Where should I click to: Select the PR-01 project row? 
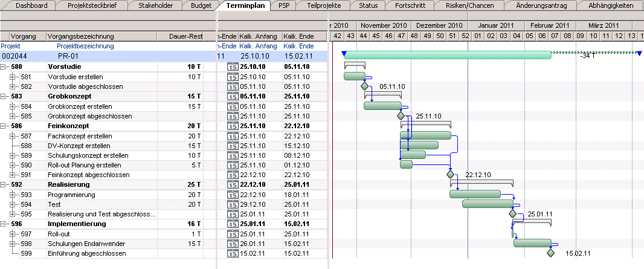(164, 56)
